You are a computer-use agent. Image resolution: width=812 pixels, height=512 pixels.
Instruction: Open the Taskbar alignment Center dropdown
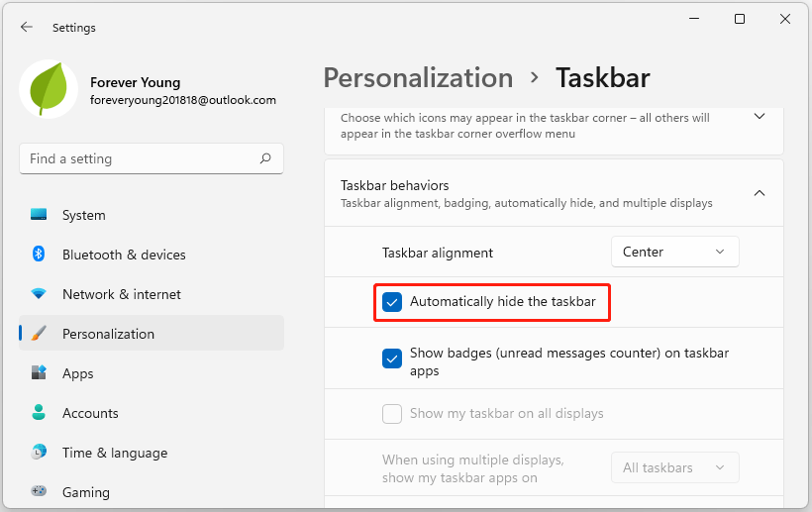(674, 252)
